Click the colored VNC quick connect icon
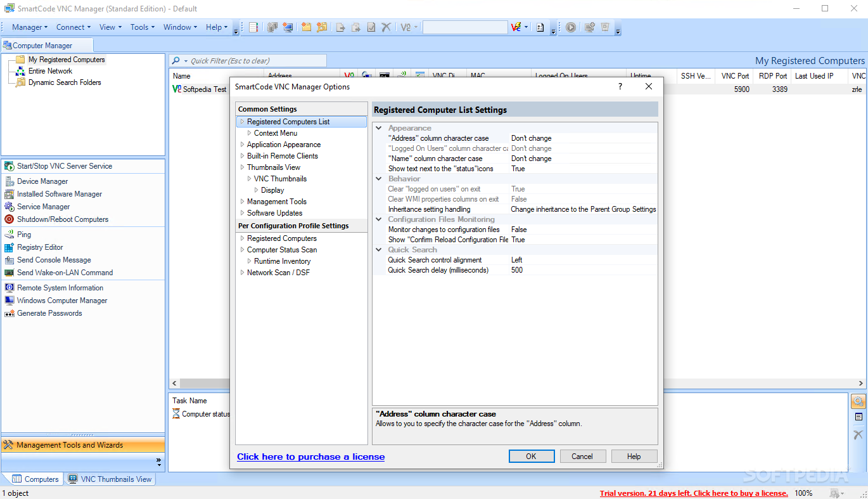868x499 pixels. [515, 27]
